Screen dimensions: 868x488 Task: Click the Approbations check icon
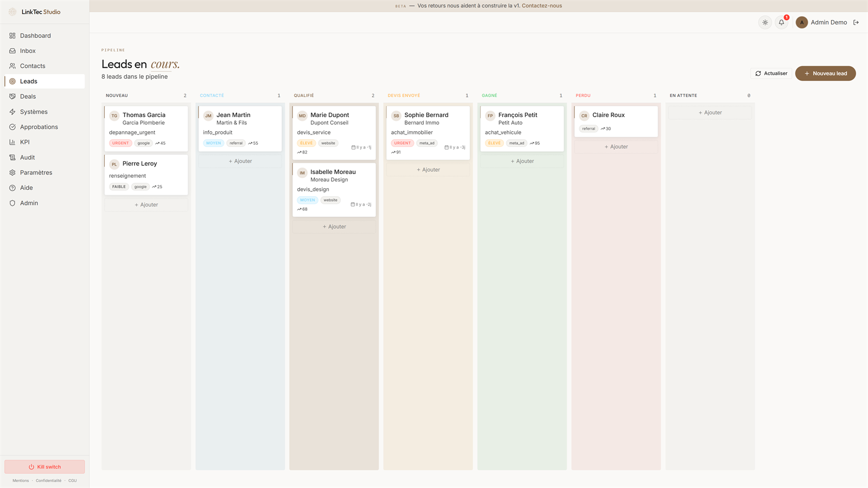[12, 127]
